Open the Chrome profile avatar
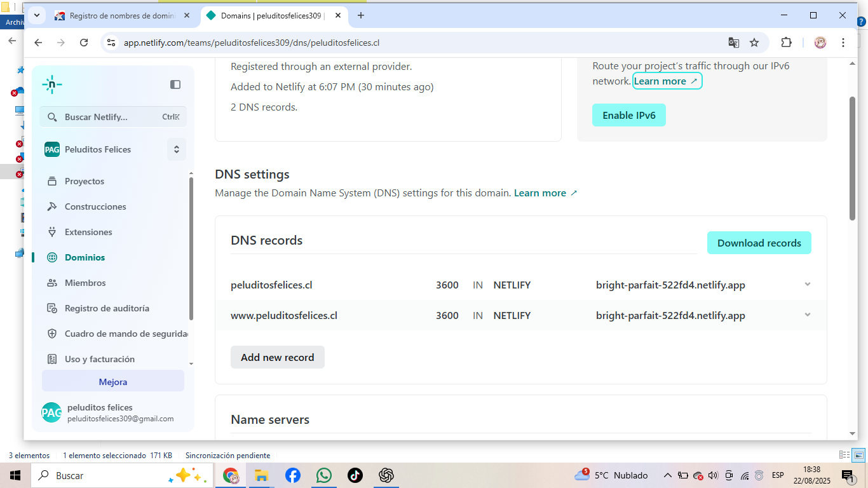 click(x=820, y=43)
